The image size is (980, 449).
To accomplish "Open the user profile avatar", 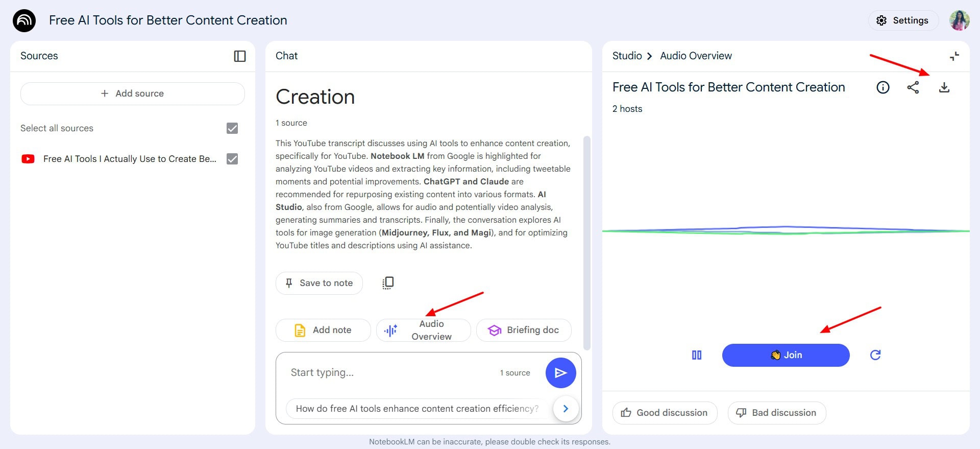I will pyautogui.click(x=959, y=20).
